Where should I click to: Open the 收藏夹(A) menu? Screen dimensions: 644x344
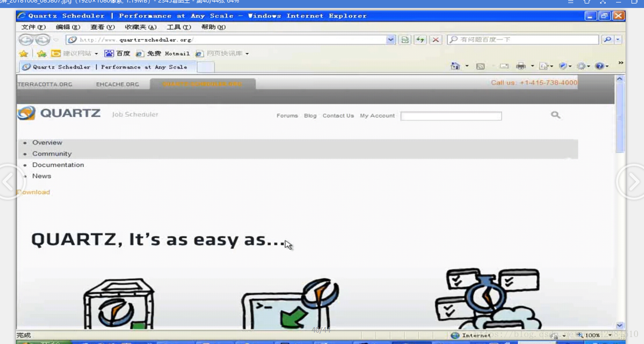point(141,27)
